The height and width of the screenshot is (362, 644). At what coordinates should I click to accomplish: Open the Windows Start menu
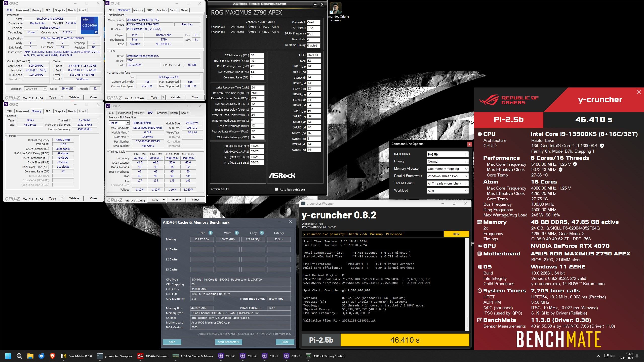coord(8,356)
